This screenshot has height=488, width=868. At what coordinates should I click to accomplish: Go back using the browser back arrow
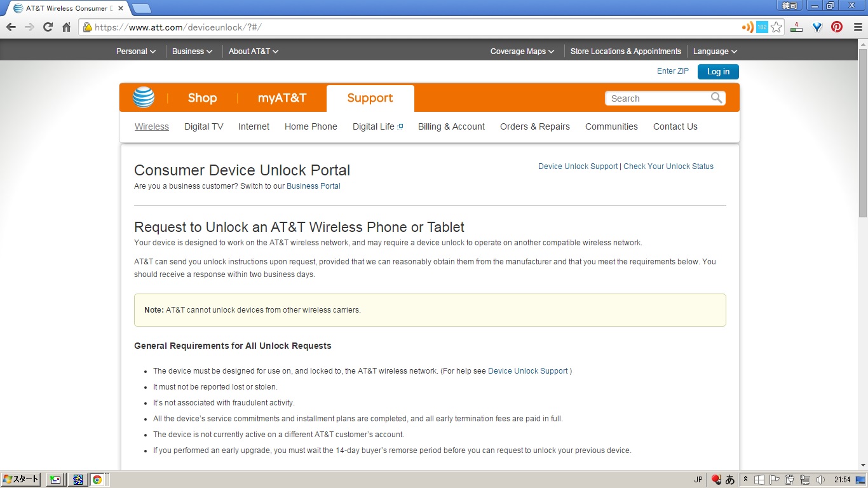pos(11,27)
